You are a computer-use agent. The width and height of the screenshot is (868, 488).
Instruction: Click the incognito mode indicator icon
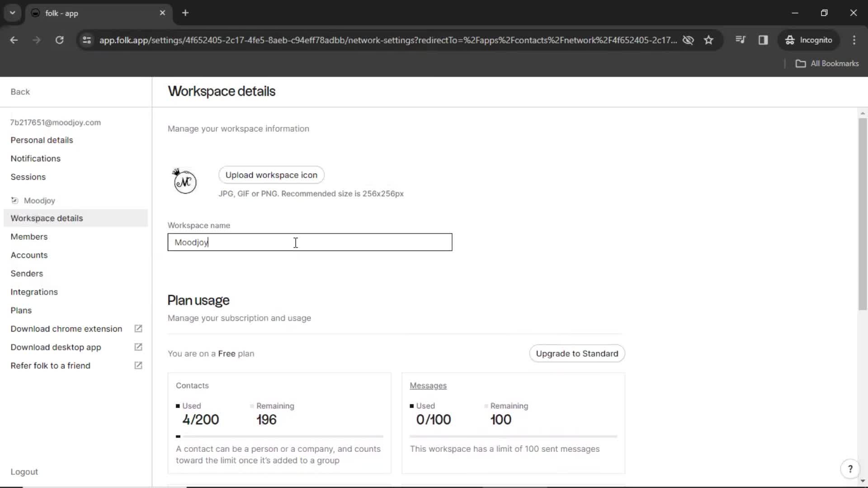tap(789, 40)
